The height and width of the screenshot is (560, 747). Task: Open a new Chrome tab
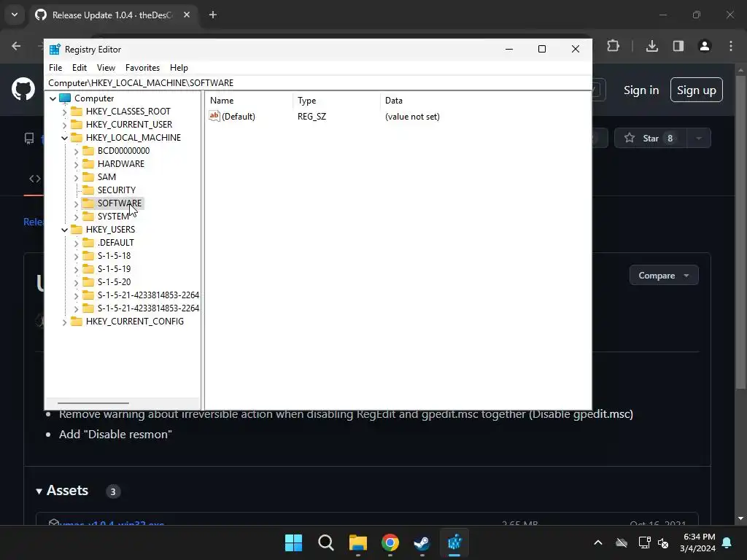(213, 15)
